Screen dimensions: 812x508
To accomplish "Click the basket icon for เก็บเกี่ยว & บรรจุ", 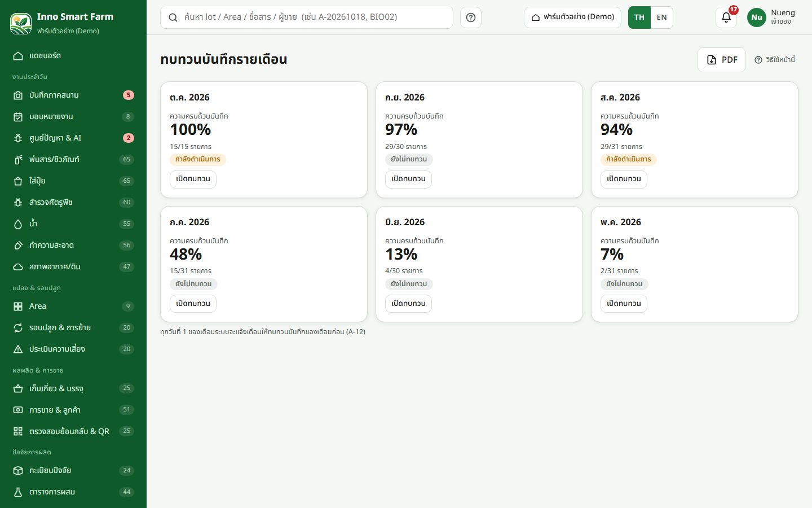I will coord(18,388).
